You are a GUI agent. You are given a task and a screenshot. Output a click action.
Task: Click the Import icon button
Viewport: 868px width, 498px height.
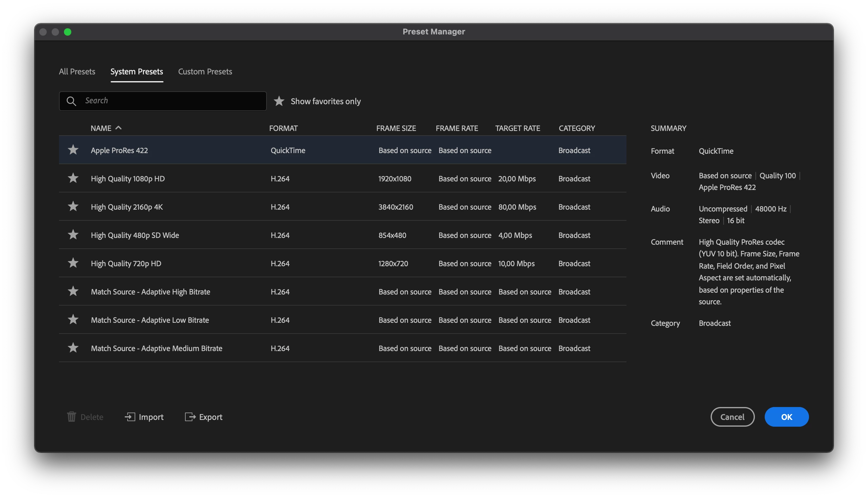(x=130, y=417)
